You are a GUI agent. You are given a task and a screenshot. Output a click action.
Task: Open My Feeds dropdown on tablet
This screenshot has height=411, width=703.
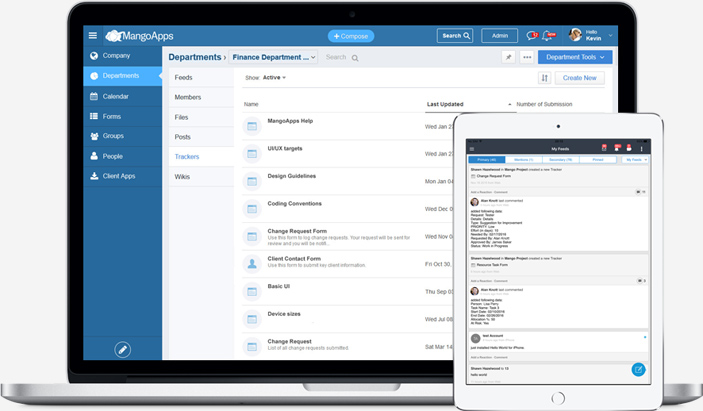tap(637, 160)
